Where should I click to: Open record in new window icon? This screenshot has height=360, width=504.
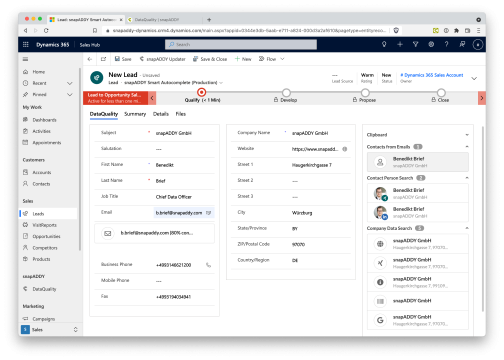[x=103, y=59]
